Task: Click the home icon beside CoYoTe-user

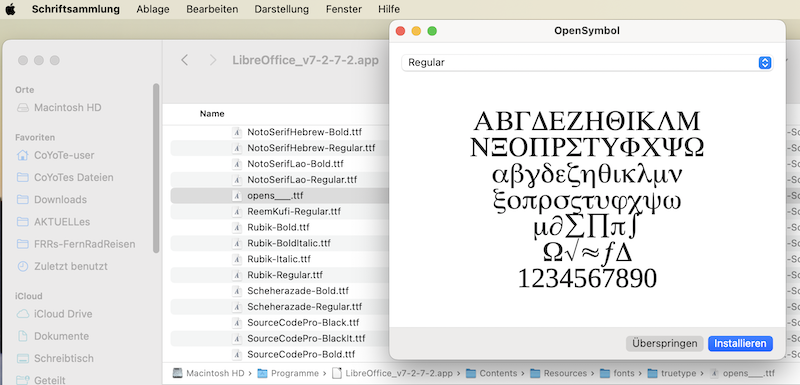Action: coord(22,155)
